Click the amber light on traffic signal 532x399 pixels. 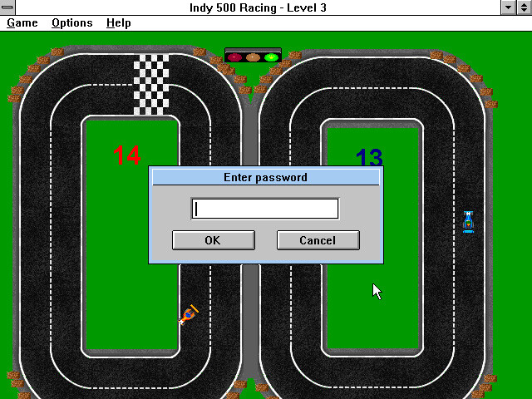pyautogui.click(x=253, y=57)
